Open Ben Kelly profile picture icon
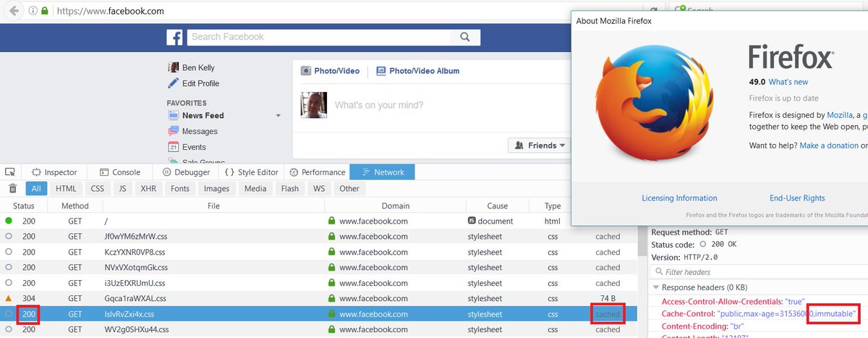The image size is (868, 338). point(174,67)
